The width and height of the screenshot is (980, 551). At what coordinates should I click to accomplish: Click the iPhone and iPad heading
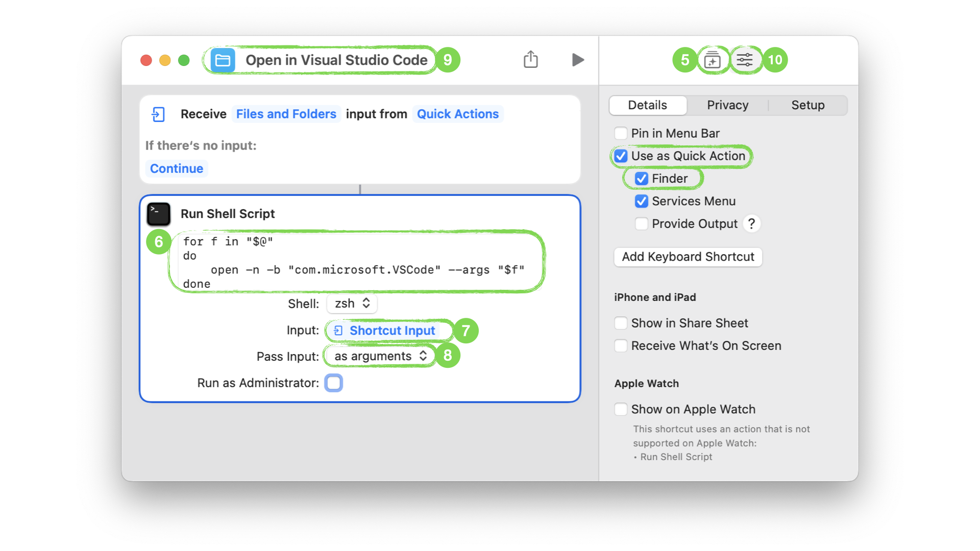coord(655,297)
